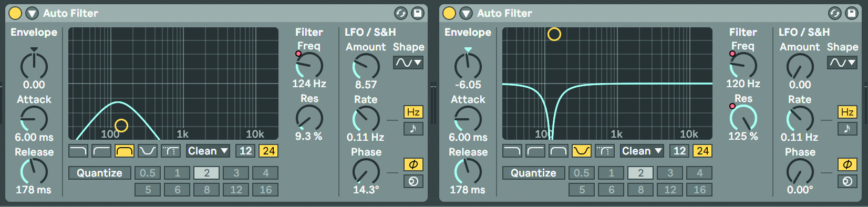The height and width of the screenshot is (207, 868).
Task: Open LFO Shape dropdown in right device
Action: coord(842,63)
